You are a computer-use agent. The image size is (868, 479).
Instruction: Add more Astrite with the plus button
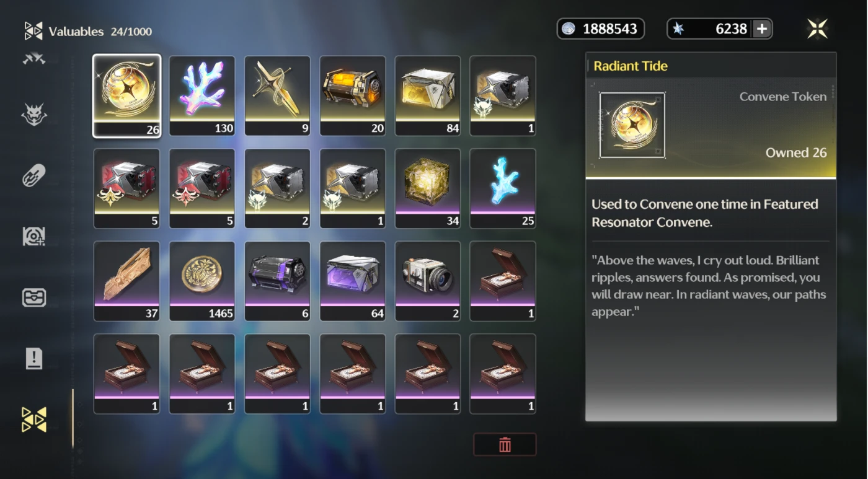(x=762, y=29)
